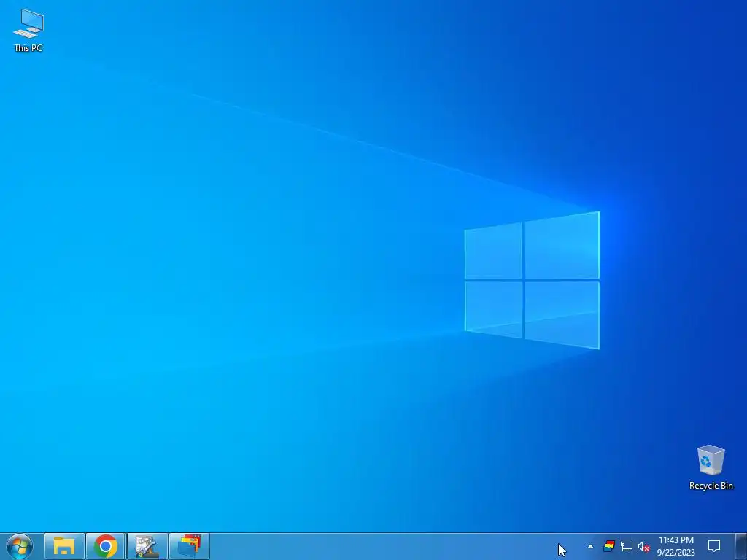Click the Show Desktop strip at the taskbar end
Viewport: 747px width, 560px height.
(x=741, y=546)
